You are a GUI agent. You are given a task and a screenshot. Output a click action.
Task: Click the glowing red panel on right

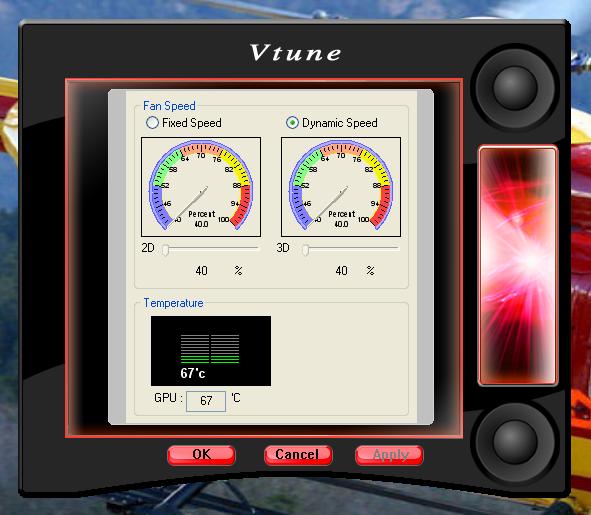pyautogui.click(x=518, y=265)
